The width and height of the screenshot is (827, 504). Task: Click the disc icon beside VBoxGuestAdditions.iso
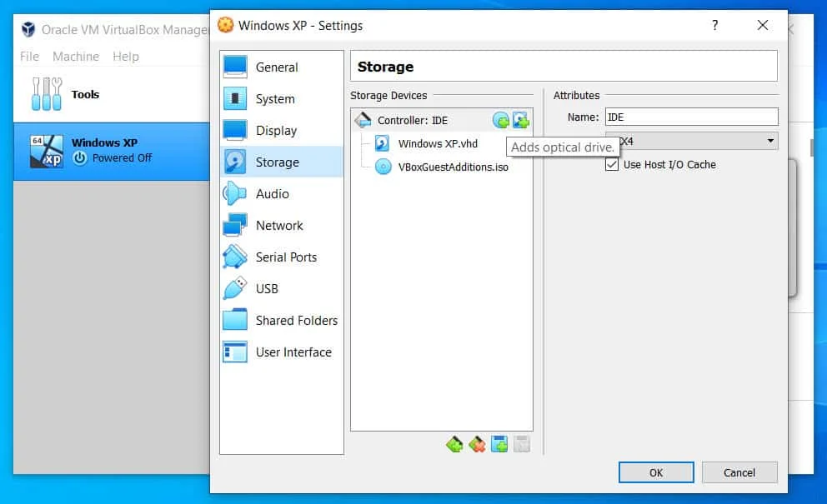tap(383, 167)
